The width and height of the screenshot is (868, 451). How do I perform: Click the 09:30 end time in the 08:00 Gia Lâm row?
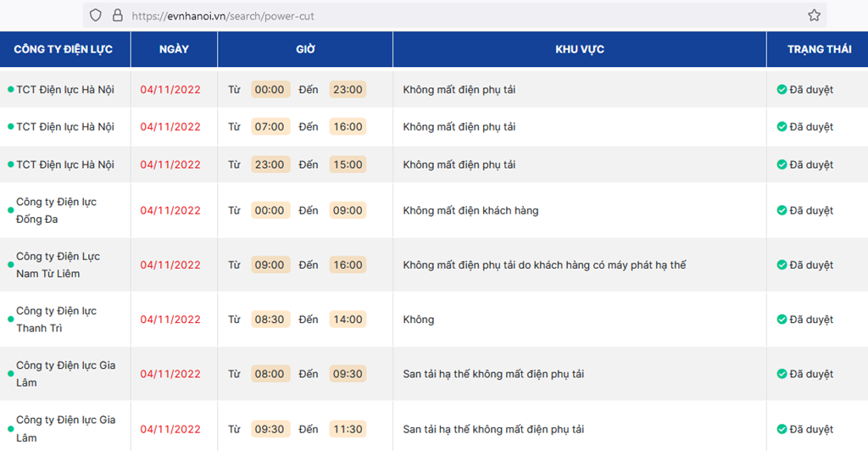[x=348, y=374]
